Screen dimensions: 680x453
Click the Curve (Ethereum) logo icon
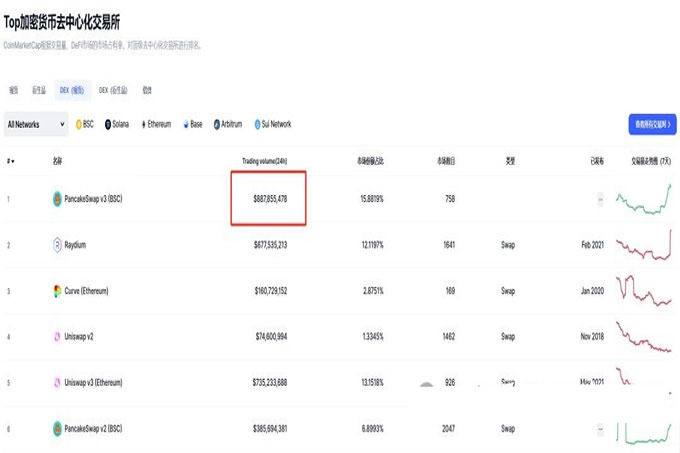pyautogui.click(x=57, y=291)
